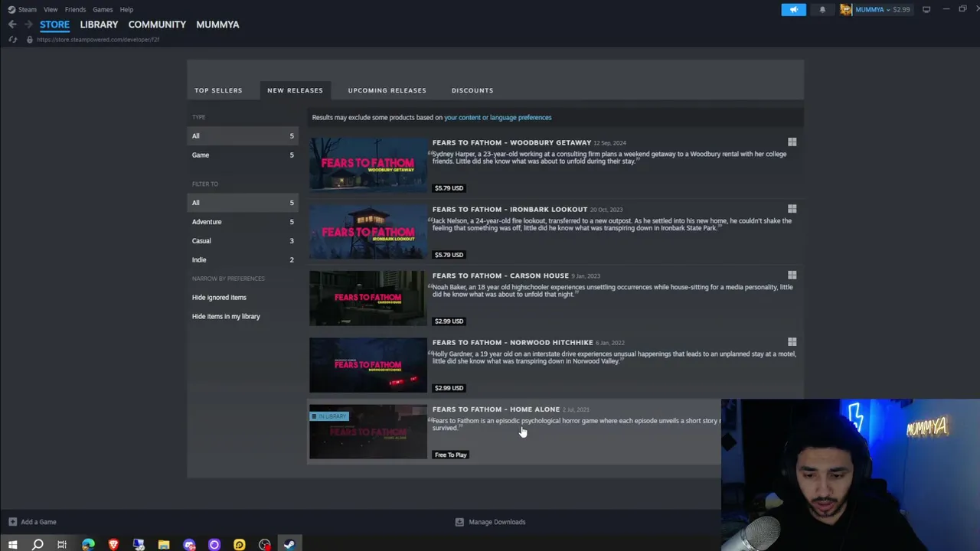Viewport: 980px width, 551px height.
Task: Click the MUMMYA profile avatar
Action: tap(846, 9)
